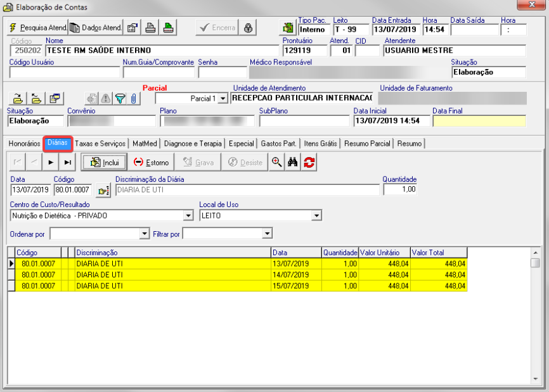Viewport: 549px width, 392px height.
Task: Click the CID field
Action: pos(367,51)
